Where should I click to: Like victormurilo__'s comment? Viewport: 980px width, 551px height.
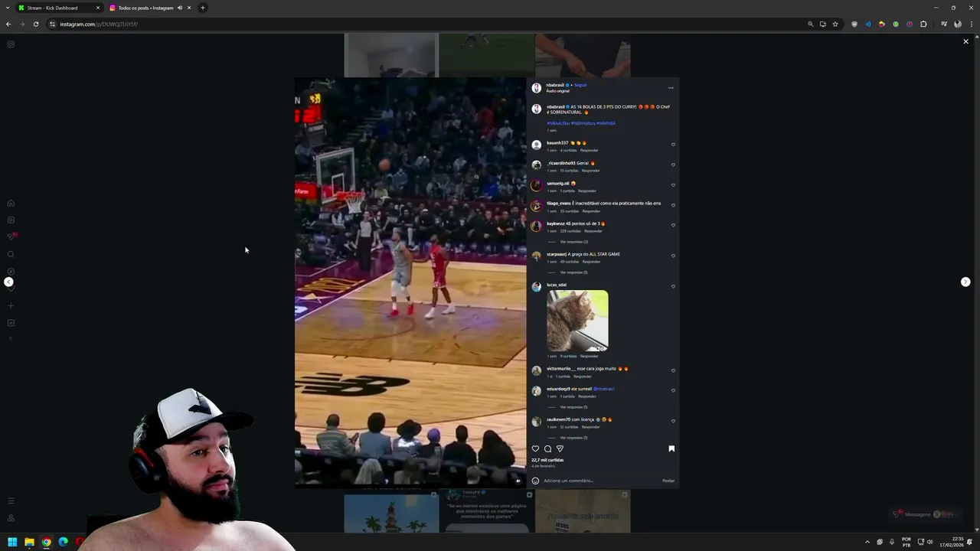point(673,370)
